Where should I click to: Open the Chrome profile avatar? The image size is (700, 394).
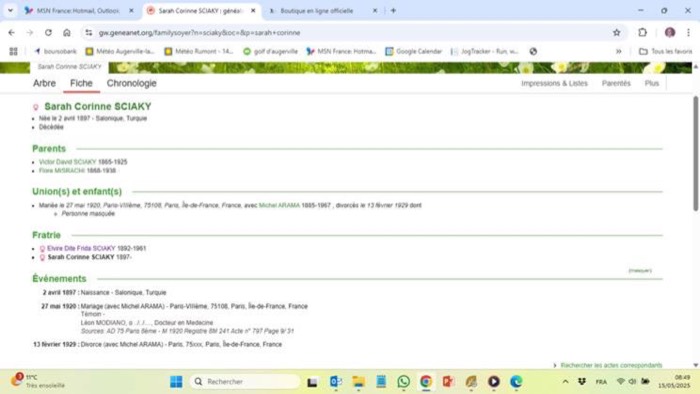(670, 32)
